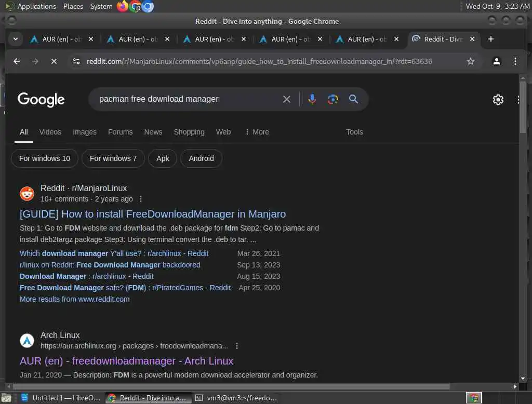Open the Chrome profile icon
Image resolution: width=532 pixels, height=404 pixels.
pyautogui.click(x=496, y=61)
